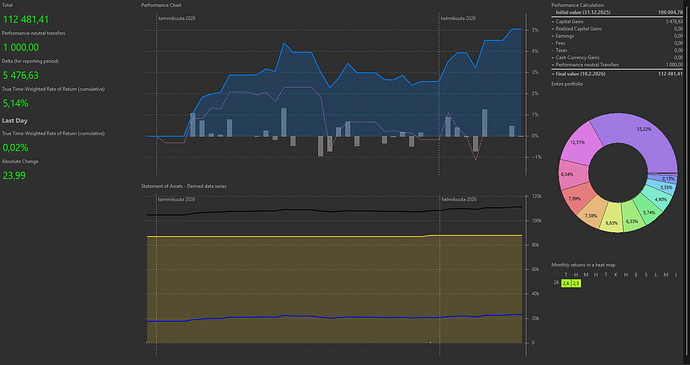The width and height of the screenshot is (690, 365).
Task: Click the cumulative return value 5,14%
Action: 15,103
